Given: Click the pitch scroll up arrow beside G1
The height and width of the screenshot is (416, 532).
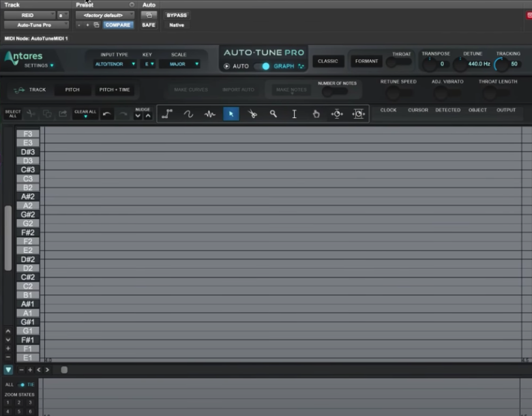Looking at the screenshot, I should click(x=8, y=331).
